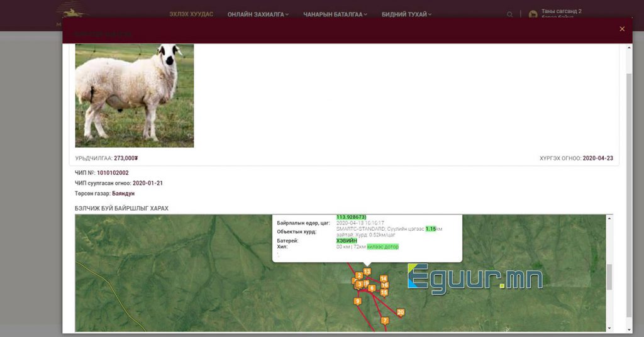The width and height of the screenshot is (644, 337).
Task: Click the modal's main vertical scrollbar
Action: (x=628, y=189)
